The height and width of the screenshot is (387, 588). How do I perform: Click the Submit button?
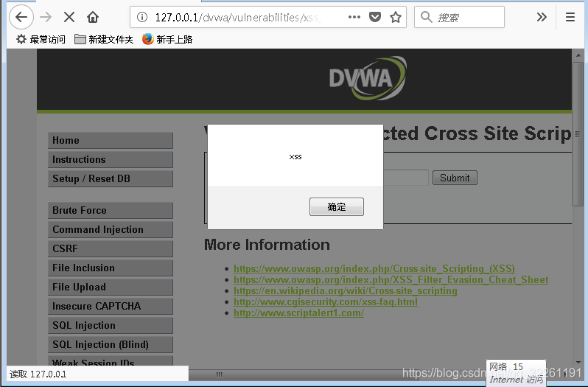click(x=455, y=178)
